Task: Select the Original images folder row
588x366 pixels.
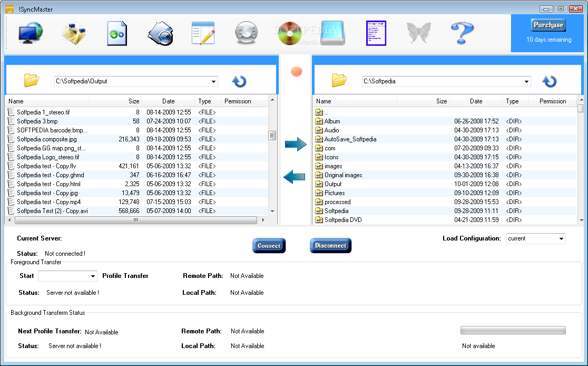Action: point(445,175)
